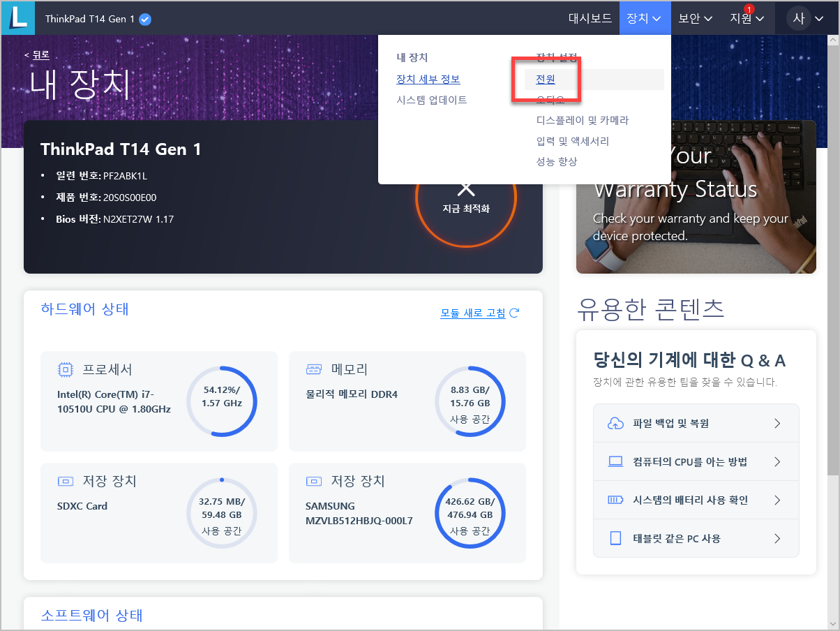
Task: Select 성능 향상 from the menu
Action: [557, 161]
